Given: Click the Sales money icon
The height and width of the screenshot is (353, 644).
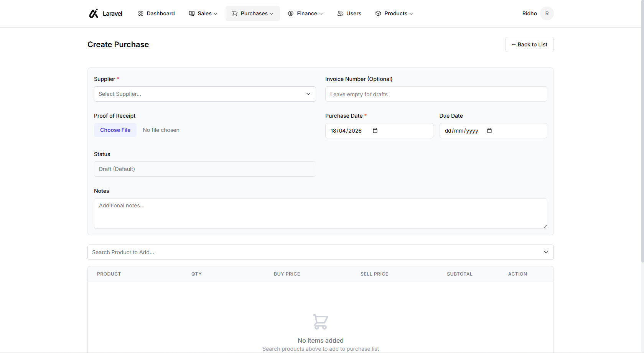Looking at the screenshot, I should 192,13.
